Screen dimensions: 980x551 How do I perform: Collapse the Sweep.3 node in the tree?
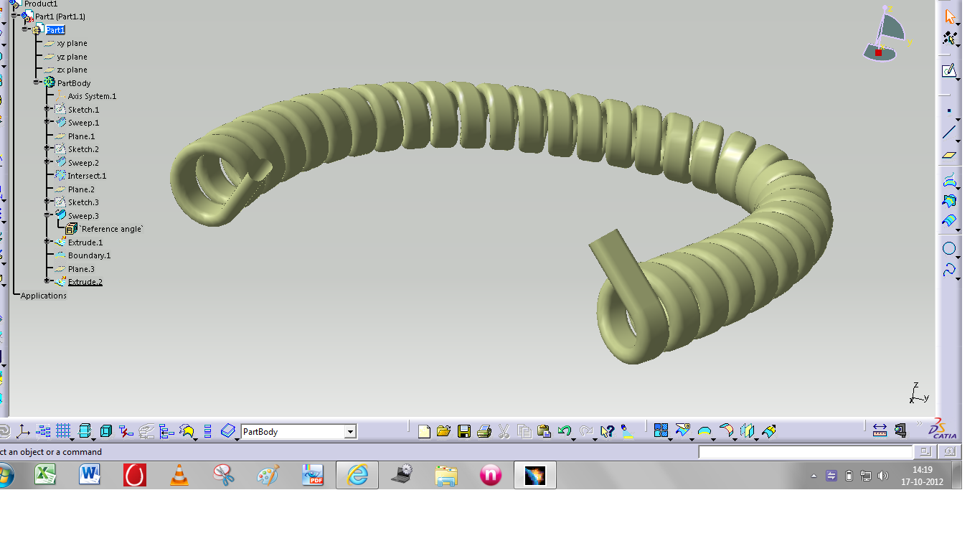point(46,215)
